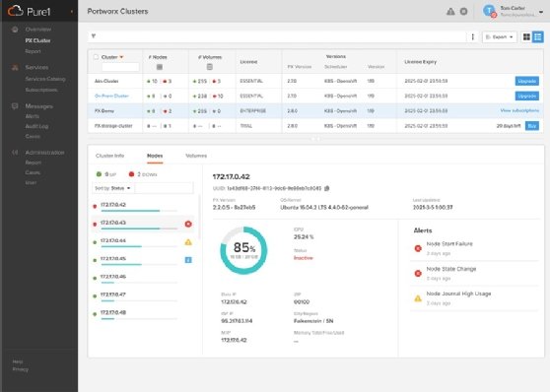This screenshot has height=392, width=550.
Task: Click the Messages sidebar icon
Action: coord(15,106)
